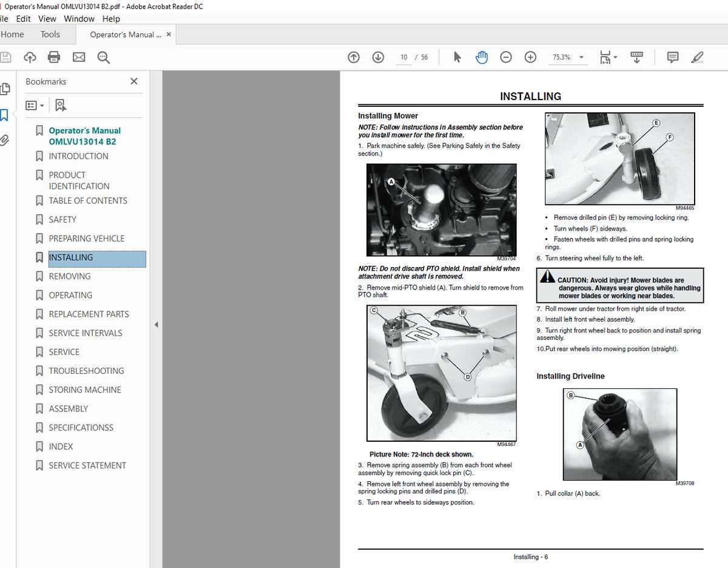Send the file by email envelope icon

click(79, 57)
